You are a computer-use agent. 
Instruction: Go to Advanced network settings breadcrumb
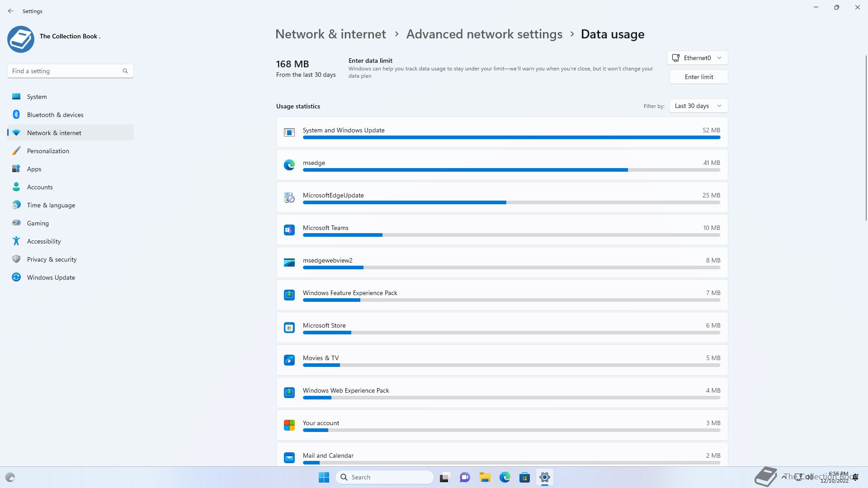(x=484, y=34)
